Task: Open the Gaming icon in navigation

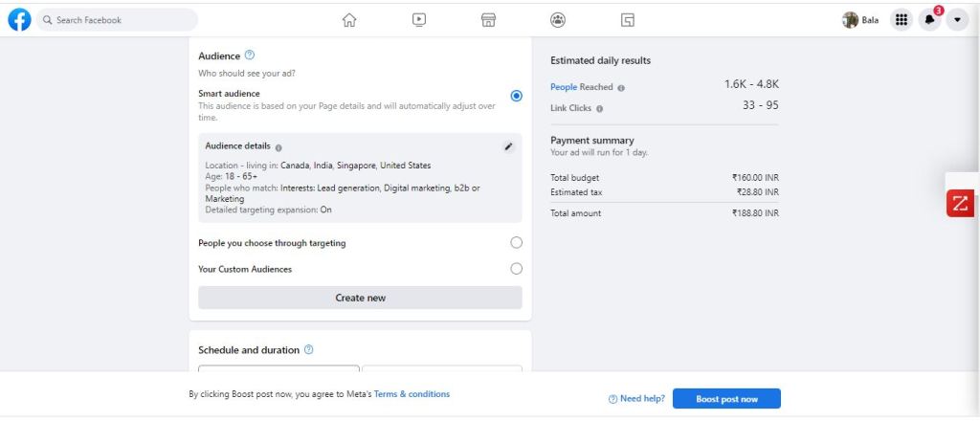Action: click(x=628, y=19)
